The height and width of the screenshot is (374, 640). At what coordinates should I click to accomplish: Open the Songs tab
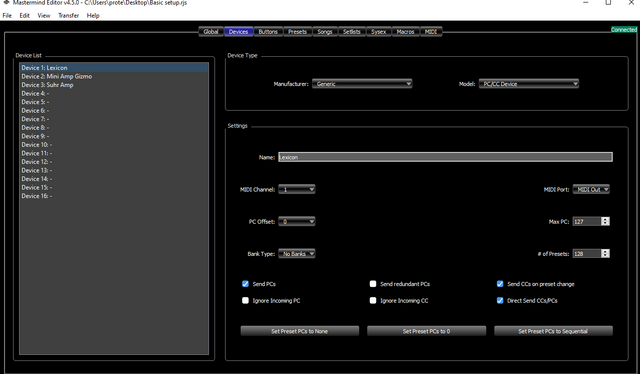coord(325,31)
